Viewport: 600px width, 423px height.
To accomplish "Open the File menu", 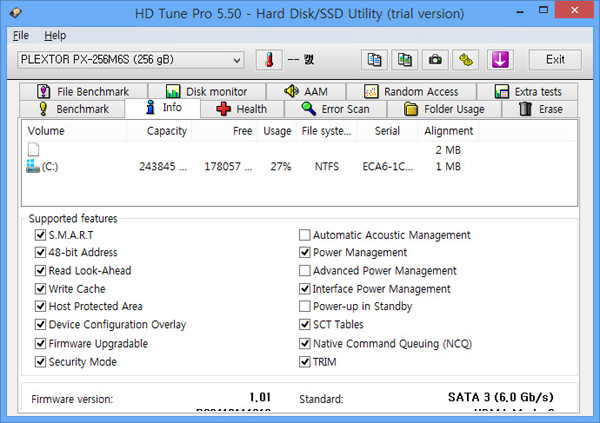I will (x=21, y=36).
